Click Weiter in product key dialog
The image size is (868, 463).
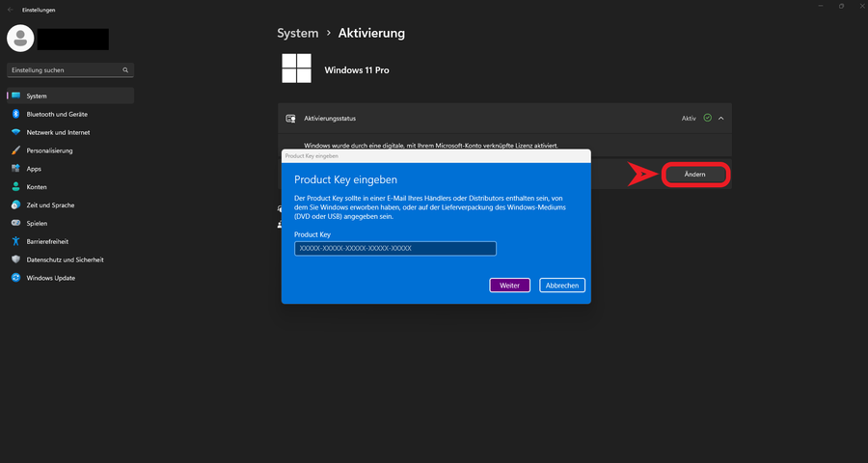pyautogui.click(x=510, y=286)
